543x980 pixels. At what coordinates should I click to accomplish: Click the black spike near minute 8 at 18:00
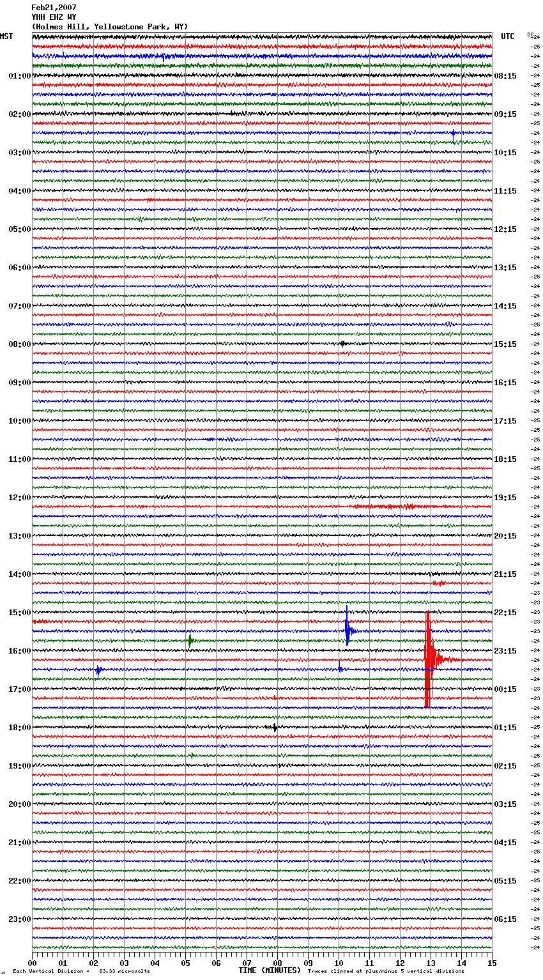[275, 727]
